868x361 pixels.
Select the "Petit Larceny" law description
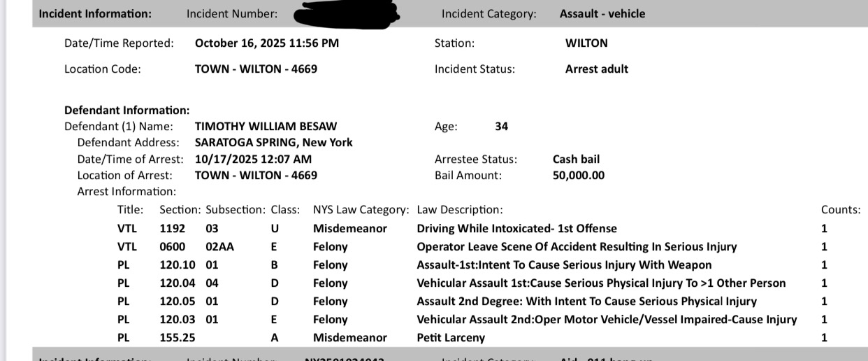(x=451, y=337)
